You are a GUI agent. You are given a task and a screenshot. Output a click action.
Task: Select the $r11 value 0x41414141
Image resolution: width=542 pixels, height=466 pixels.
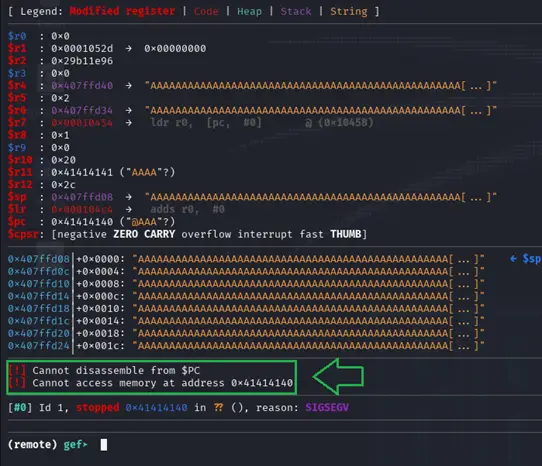(82, 172)
